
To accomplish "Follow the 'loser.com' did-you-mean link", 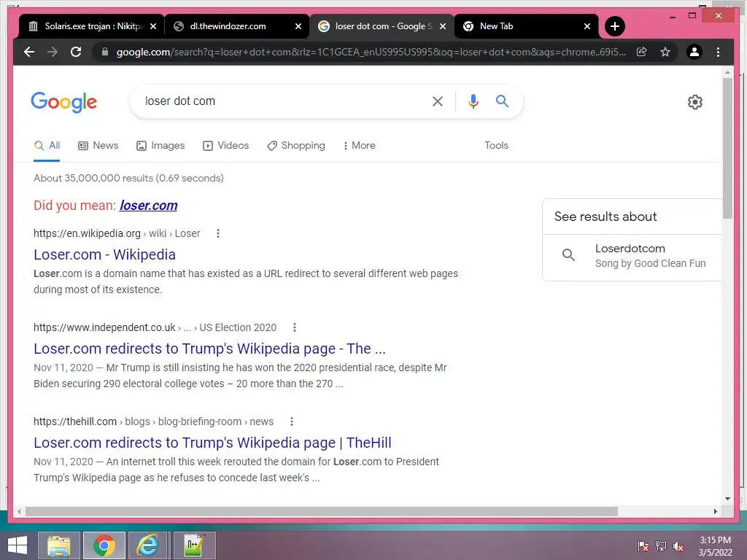I will coord(149,205).
